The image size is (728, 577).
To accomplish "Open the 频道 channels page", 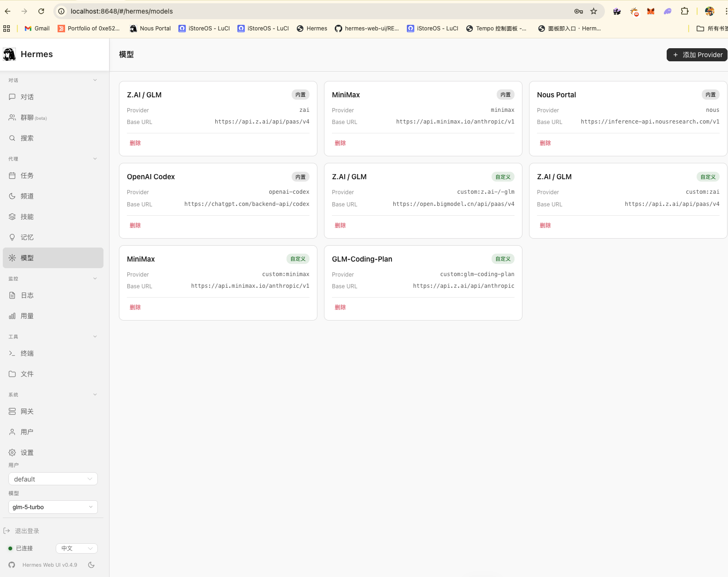I will point(27,196).
